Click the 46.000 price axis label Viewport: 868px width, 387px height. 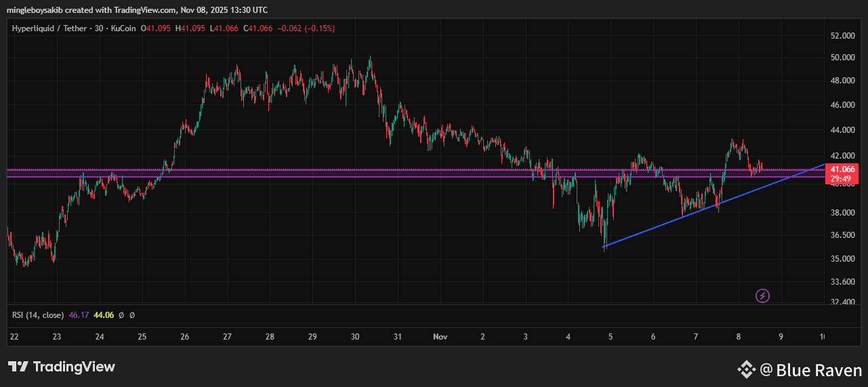[843, 105]
